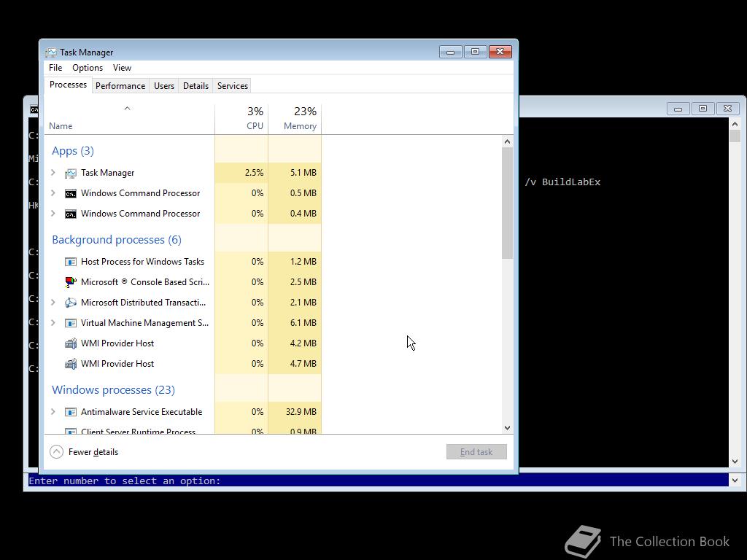The image size is (747, 560).
Task: Open the View menu
Action: click(122, 68)
